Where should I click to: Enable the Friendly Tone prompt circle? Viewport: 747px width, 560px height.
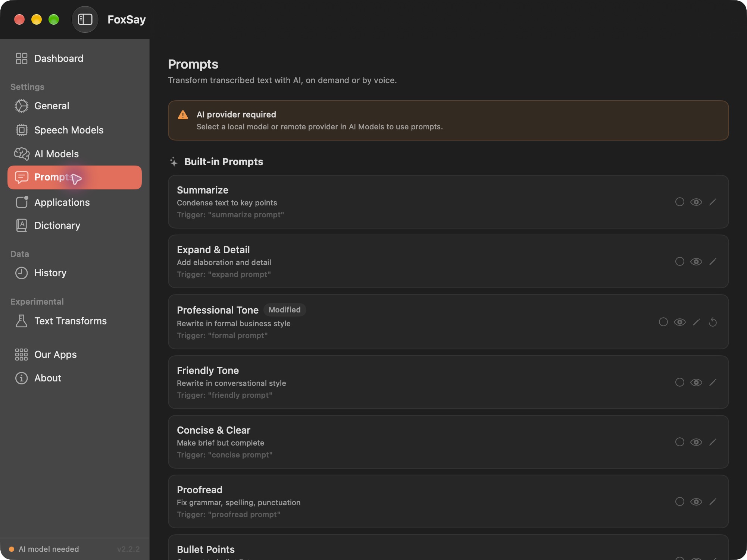tap(680, 382)
